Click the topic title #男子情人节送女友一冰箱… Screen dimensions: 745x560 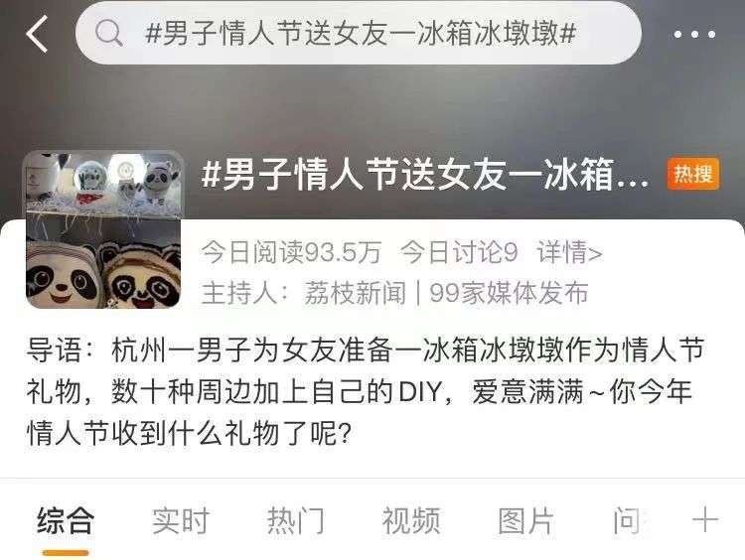click(x=425, y=175)
